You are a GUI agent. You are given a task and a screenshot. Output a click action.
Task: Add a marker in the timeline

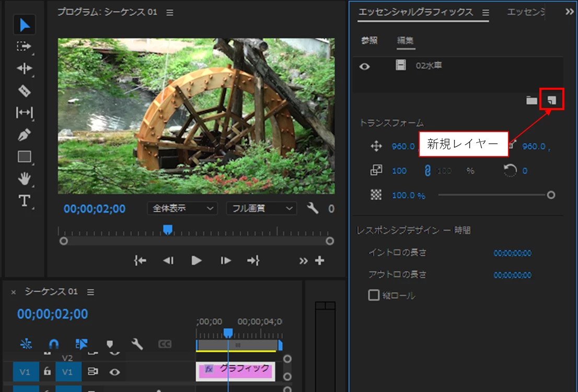coord(109,344)
